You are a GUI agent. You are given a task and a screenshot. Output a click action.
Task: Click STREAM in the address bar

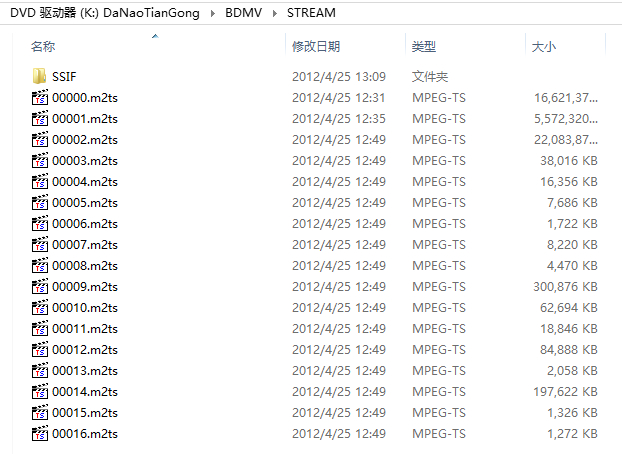coord(311,13)
